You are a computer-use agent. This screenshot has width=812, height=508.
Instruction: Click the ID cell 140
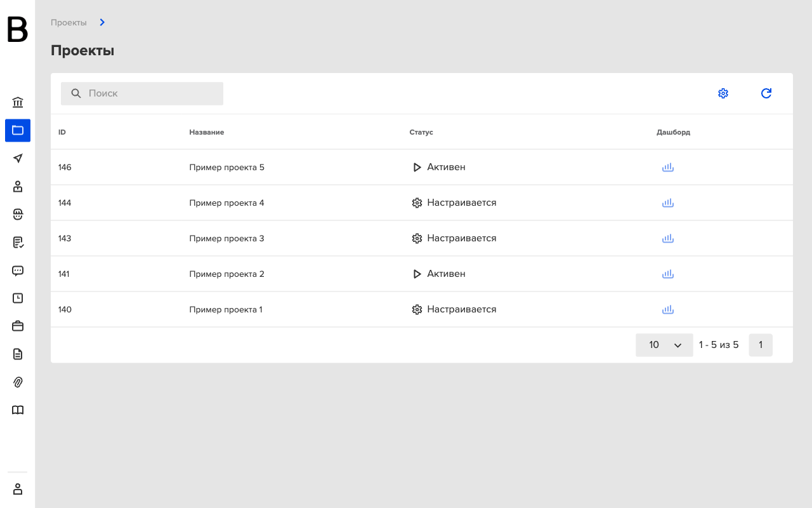[x=65, y=310]
